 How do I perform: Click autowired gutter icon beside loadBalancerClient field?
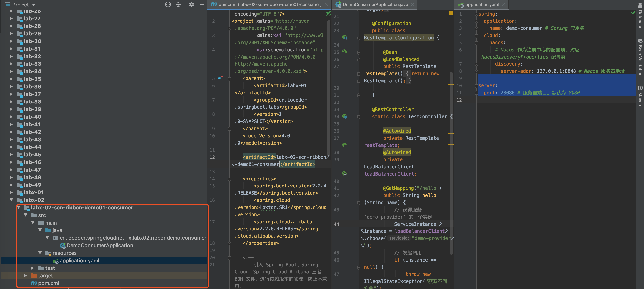pyautogui.click(x=345, y=173)
